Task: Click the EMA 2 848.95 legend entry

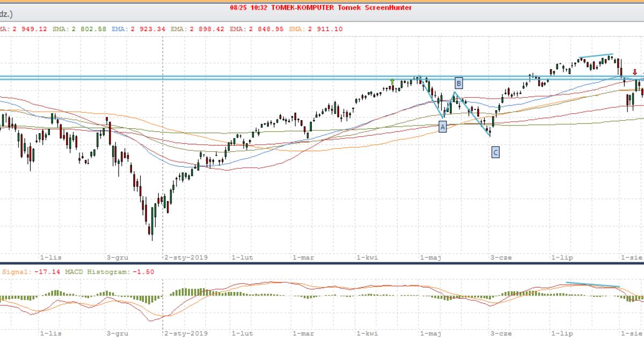Action: 267,29
